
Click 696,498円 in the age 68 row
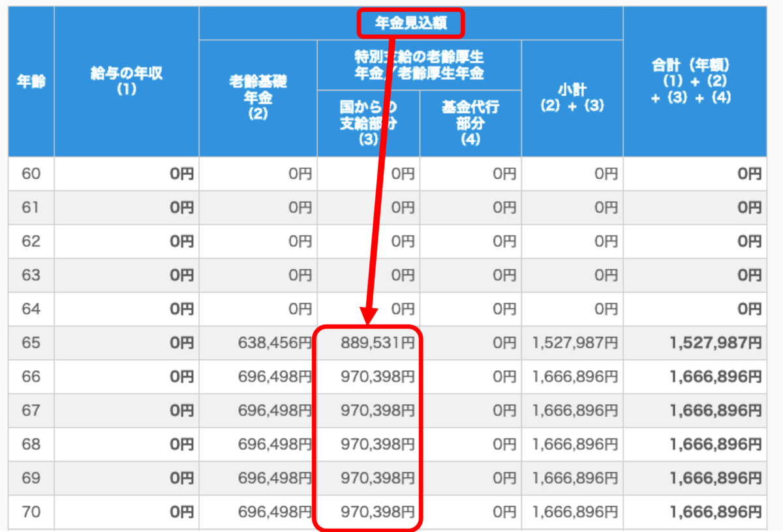275,445
